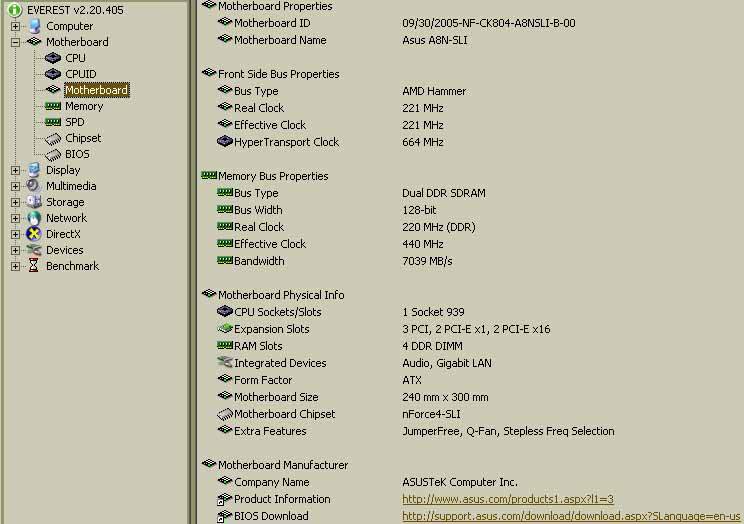
Task: Click the Motherboard Name value Asus A8N-SLI
Action: click(435, 40)
